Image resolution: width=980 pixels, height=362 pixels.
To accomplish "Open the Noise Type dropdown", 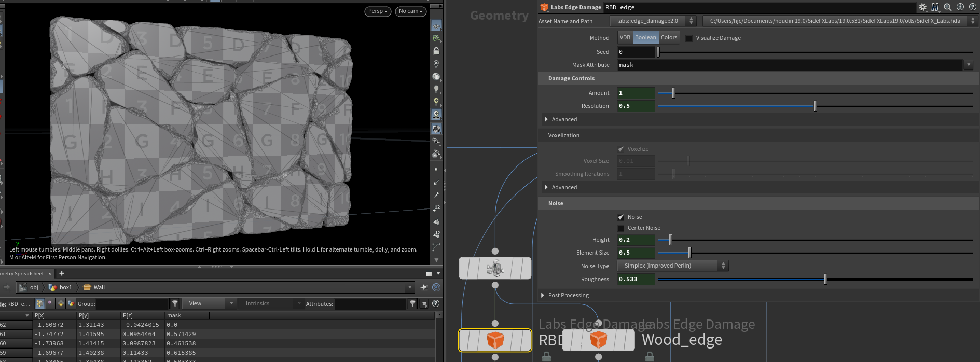I will tap(673, 266).
